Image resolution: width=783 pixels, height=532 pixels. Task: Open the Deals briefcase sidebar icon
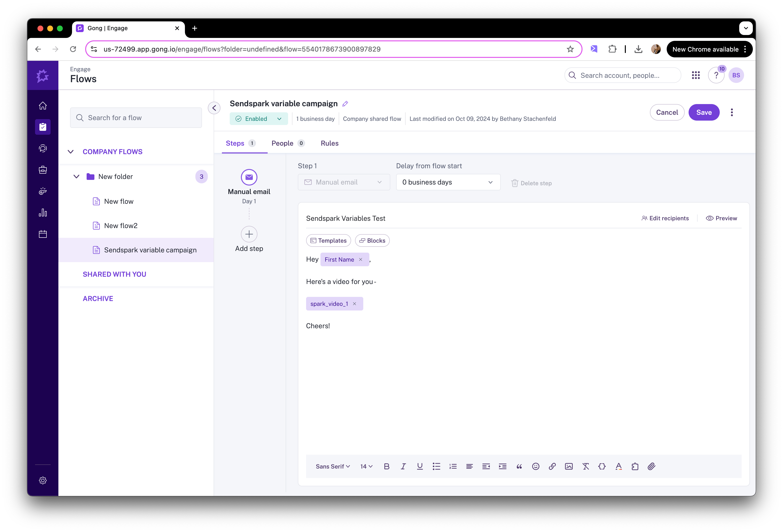point(43,170)
